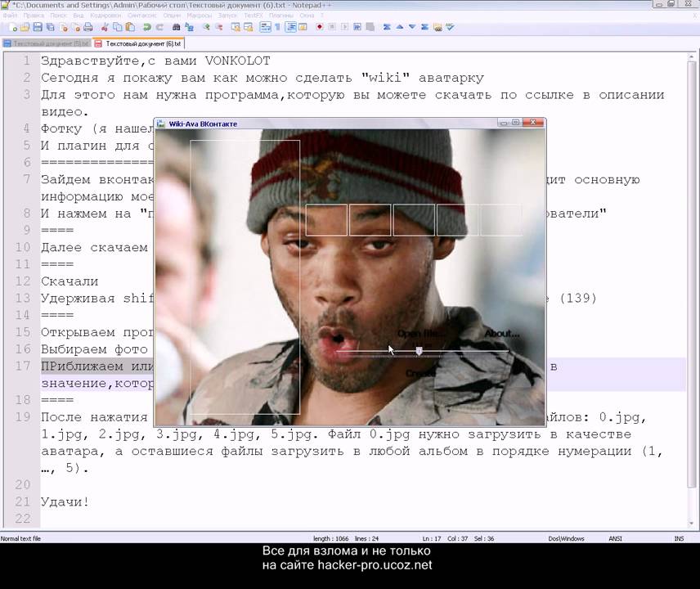Open the Кодировки menu
This screenshot has width=700, height=589.
(x=105, y=16)
